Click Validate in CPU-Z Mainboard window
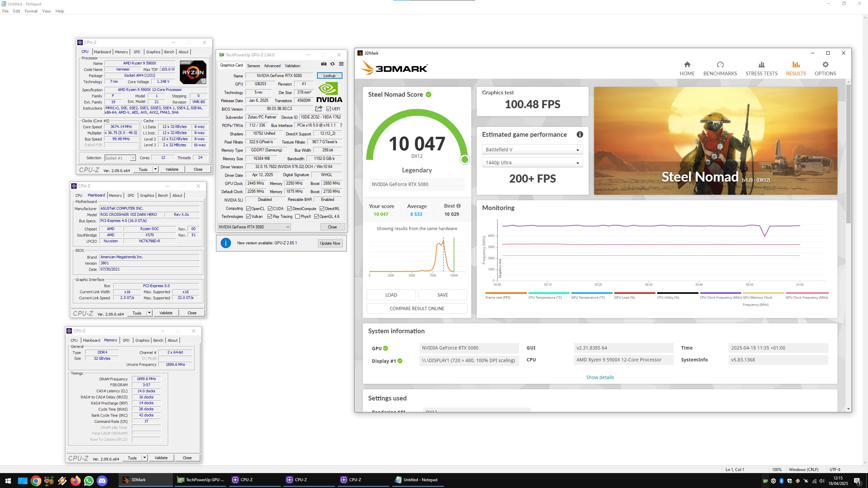The width and height of the screenshot is (868, 488). [x=166, y=313]
